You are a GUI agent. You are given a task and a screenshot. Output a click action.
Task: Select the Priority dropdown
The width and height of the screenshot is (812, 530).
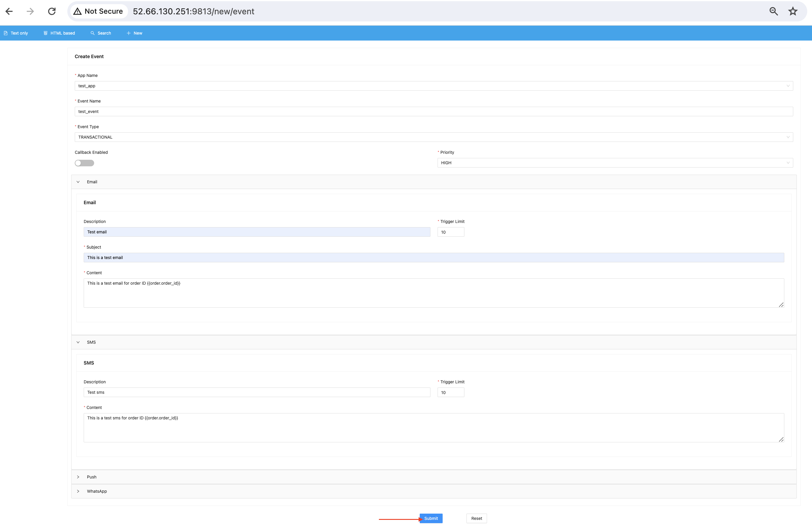pyautogui.click(x=615, y=163)
